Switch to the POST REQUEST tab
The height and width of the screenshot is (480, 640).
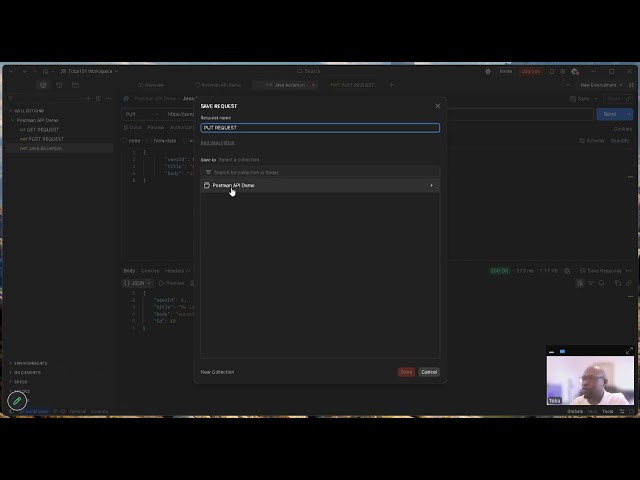352,85
